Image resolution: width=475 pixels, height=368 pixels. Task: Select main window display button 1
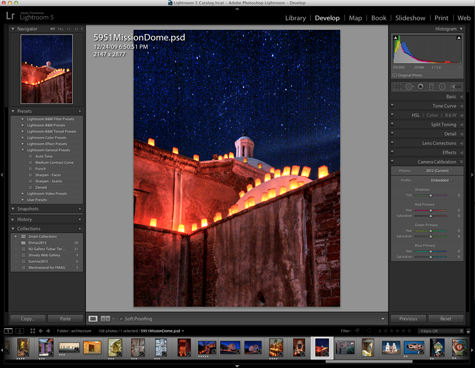[x=8, y=331]
